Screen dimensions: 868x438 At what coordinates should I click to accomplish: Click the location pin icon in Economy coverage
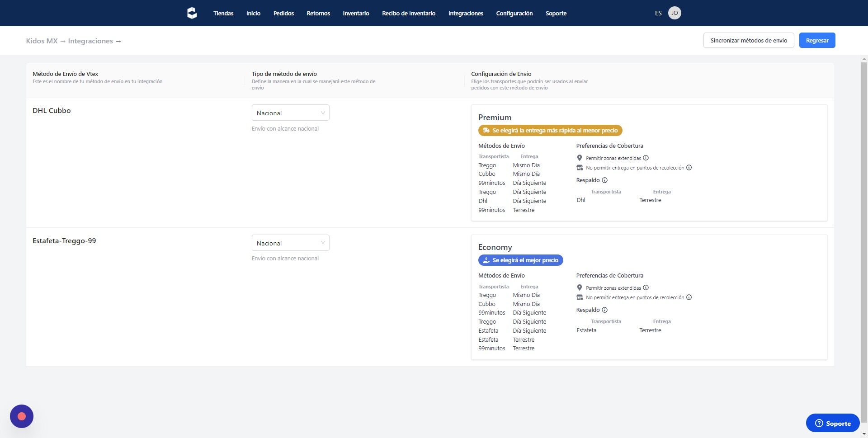580,288
